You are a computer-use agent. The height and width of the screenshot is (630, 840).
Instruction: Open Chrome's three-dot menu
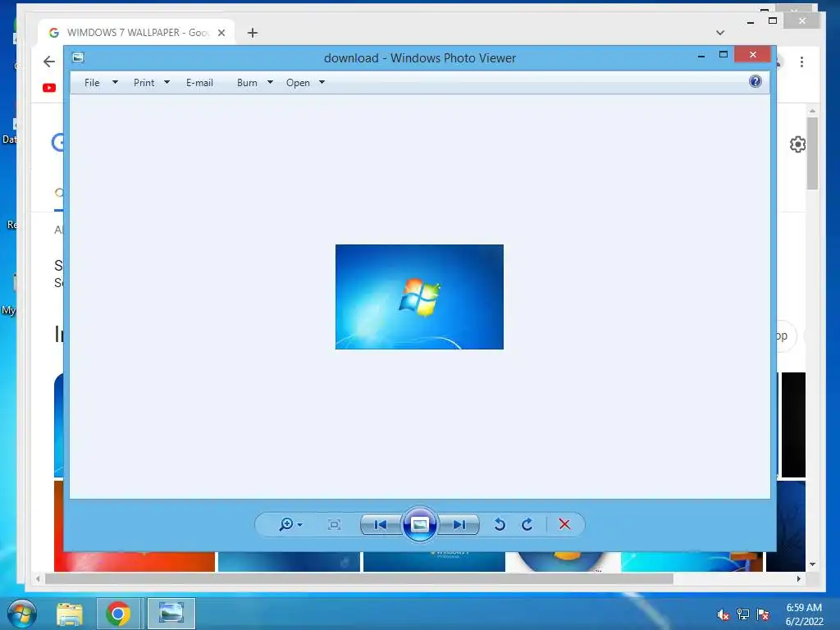click(x=801, y=62)
